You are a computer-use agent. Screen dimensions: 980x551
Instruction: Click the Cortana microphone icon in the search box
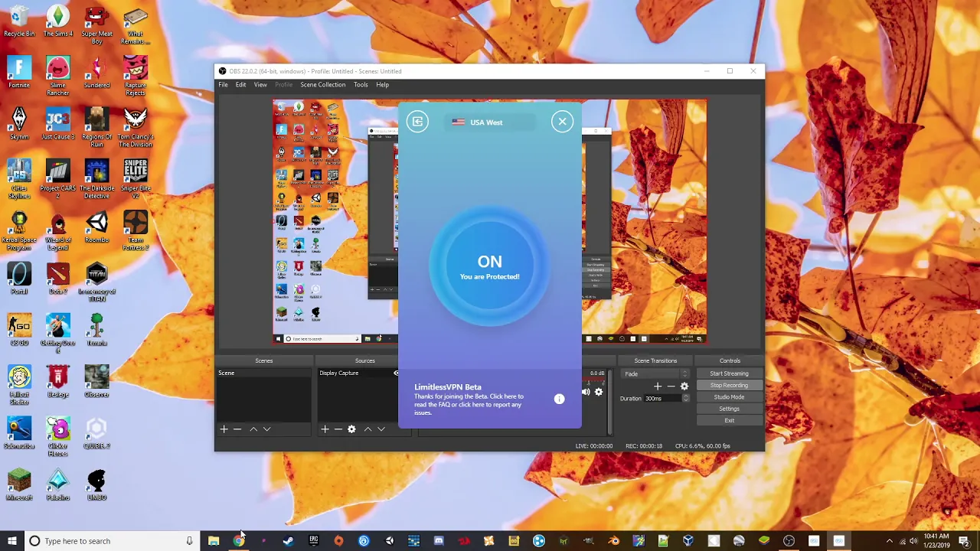tap(189, 541)
